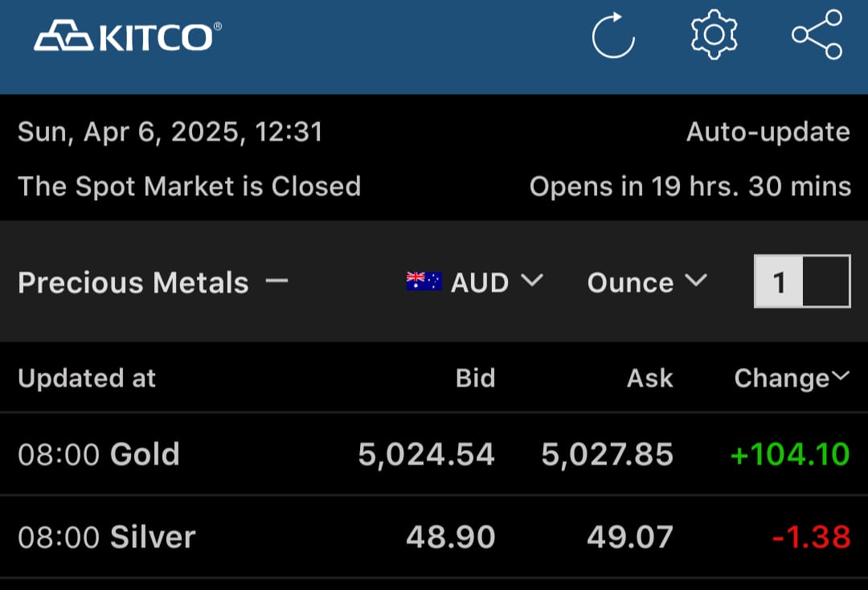This screenshot has height=590, width=868.
Task: Tap the refresh icon in header
Action: pos(612,35)
